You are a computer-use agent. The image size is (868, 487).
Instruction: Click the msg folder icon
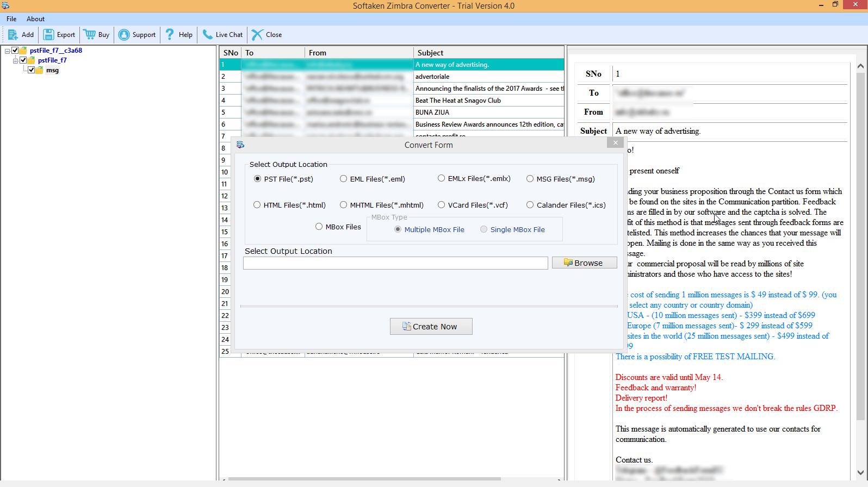click(x=40, y=70)
